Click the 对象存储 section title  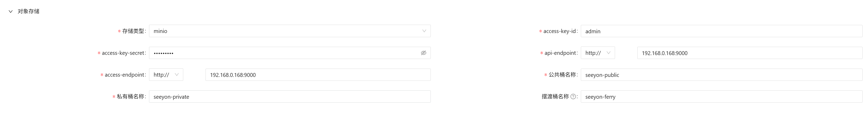29,11
